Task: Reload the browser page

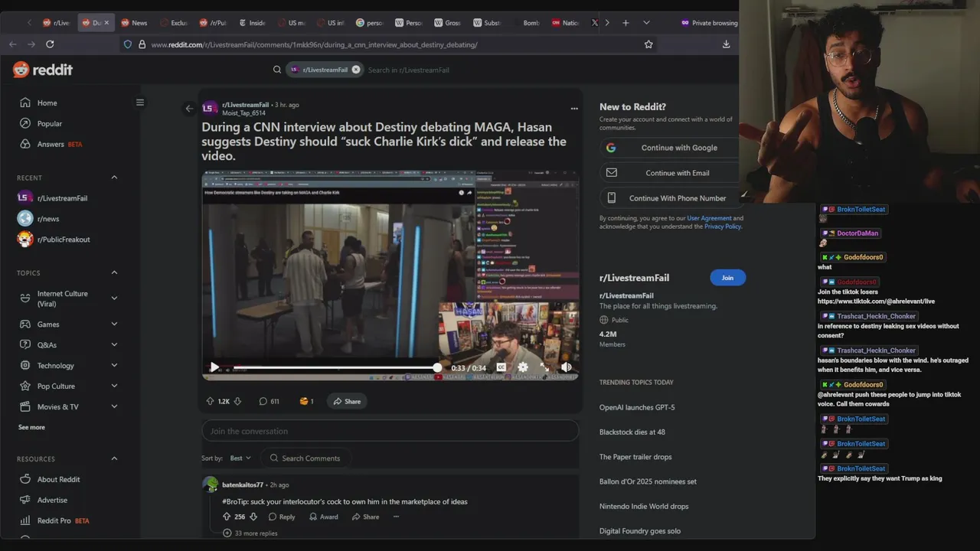Action: click(x=50, y=44)
